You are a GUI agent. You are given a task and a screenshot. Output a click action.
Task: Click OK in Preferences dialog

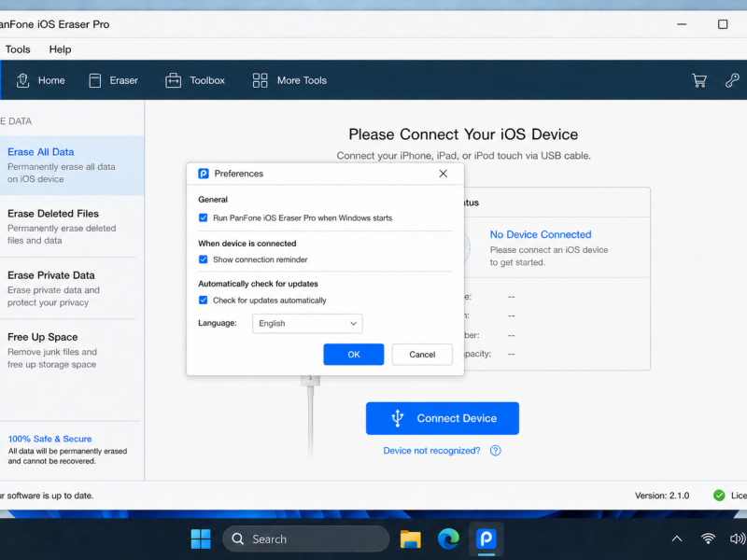(x=354, y=355)
